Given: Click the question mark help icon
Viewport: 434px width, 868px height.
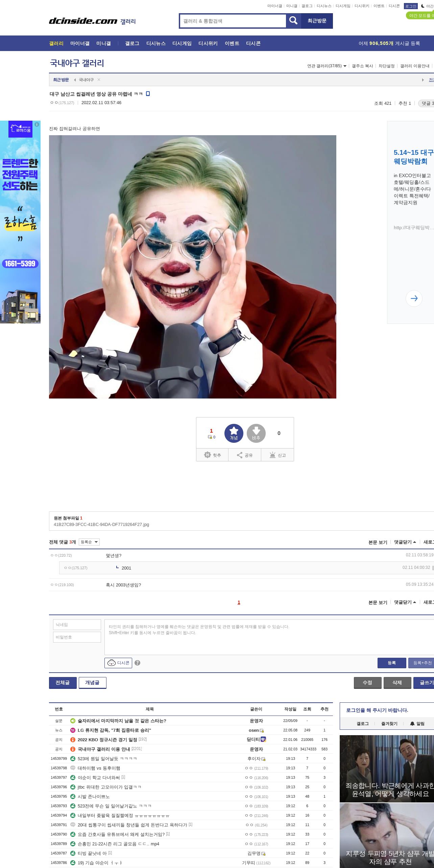Looking at the screenshot, I should [137, 663].
